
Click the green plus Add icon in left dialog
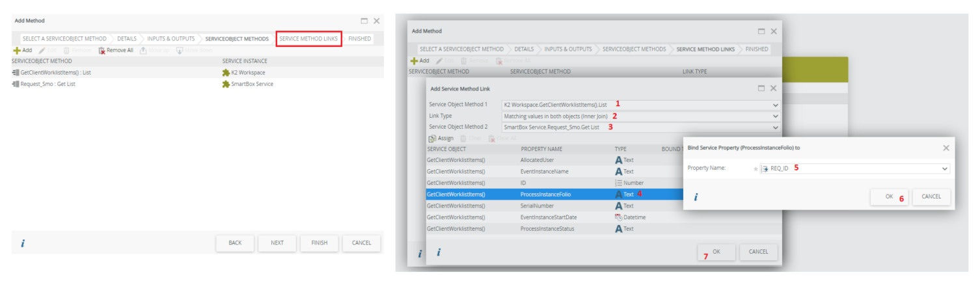tap(17, 50)
